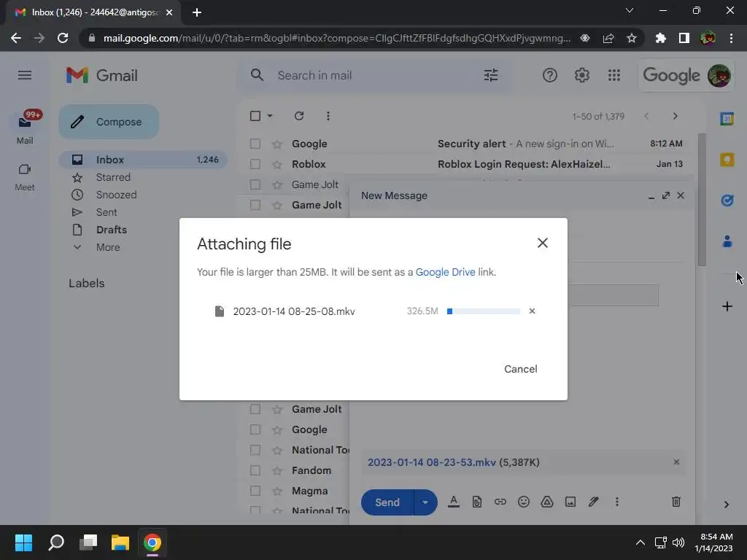The height and width of the screenshot is (560, 747).
Task: Open the Drafts folder
Action: pos(111,230)
